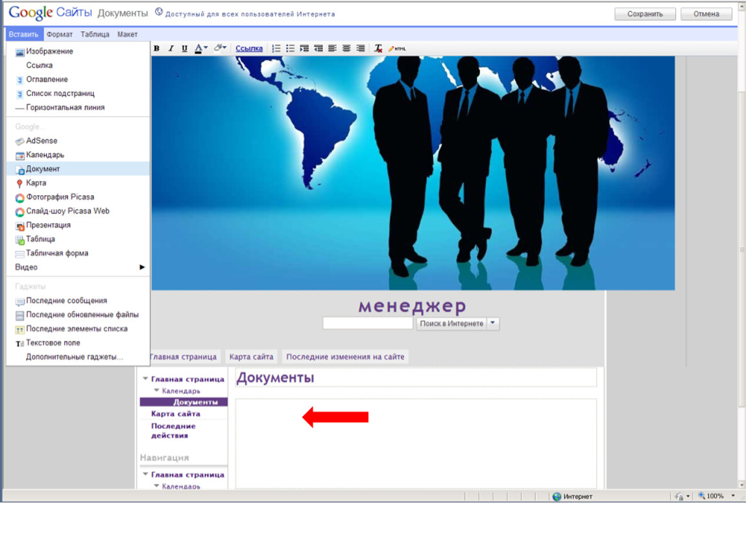Viewport: 746px width, 560px height.
Task: Open the HTML editor
Action: tap(397, 49)
